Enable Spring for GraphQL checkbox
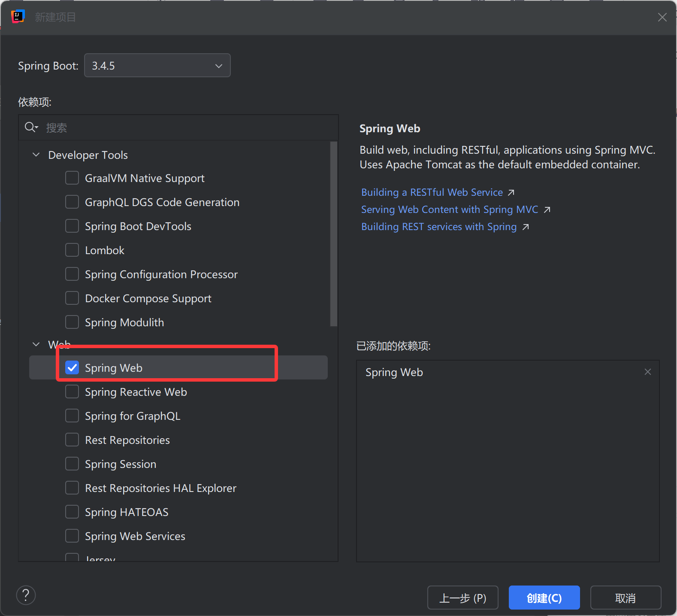Viewport: 677px width, 616px height. coord(72,416)
